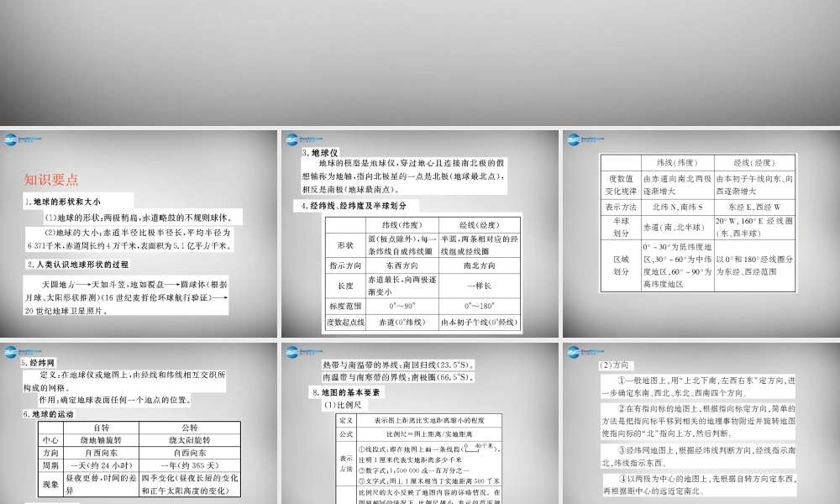The height and width of the screenshot is (504, 840).
Task: Click the paragraph starting ④以两极为中心的地图上
Action: (x=699, y=485)
